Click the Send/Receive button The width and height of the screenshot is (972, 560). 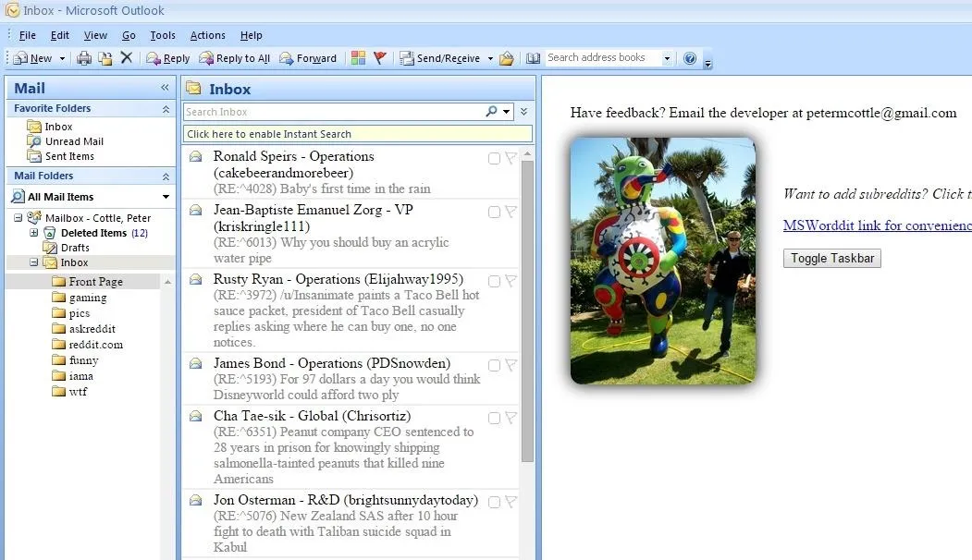(439, 58)
